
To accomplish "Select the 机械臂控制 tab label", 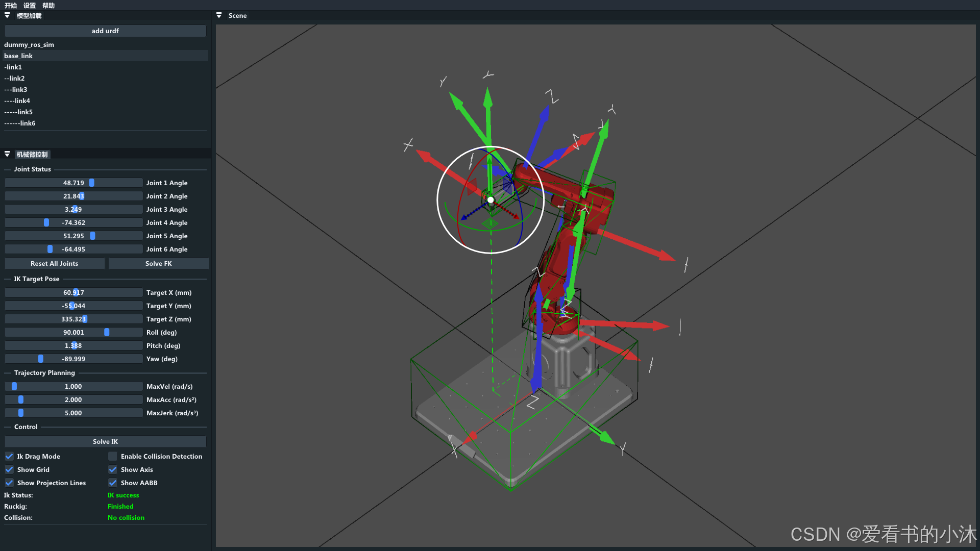I will tap(32, 154).
